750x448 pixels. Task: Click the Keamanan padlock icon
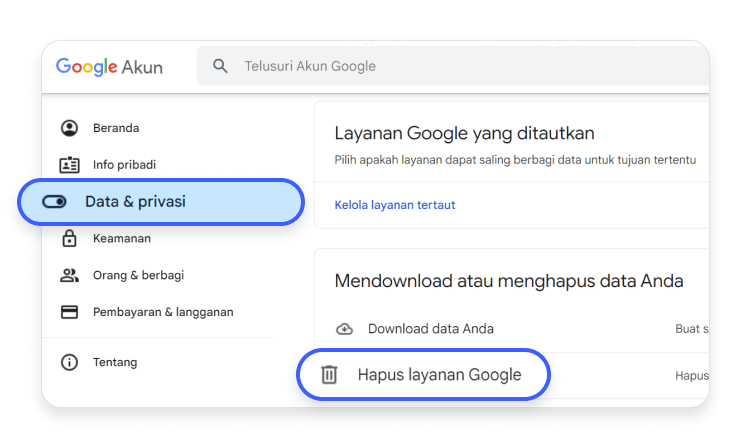pyautogui.click(x=69, y=238)
